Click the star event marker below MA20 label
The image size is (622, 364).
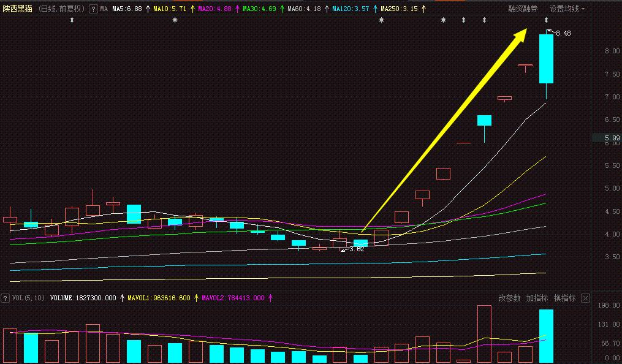coord(175,20)
